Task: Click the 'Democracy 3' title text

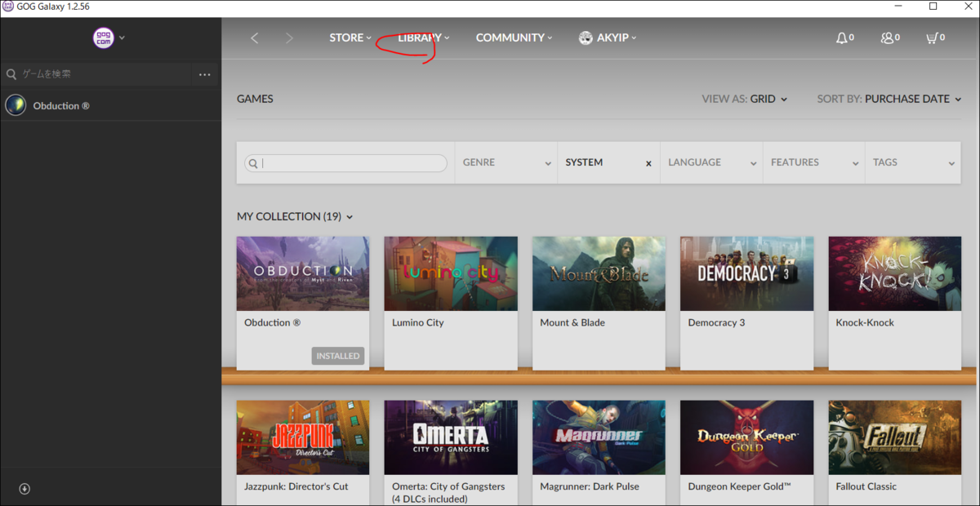Action: tap(716, 322)
